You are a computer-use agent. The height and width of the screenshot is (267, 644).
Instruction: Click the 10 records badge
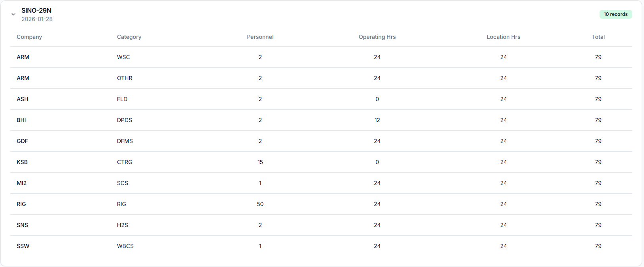click(615, 14)
